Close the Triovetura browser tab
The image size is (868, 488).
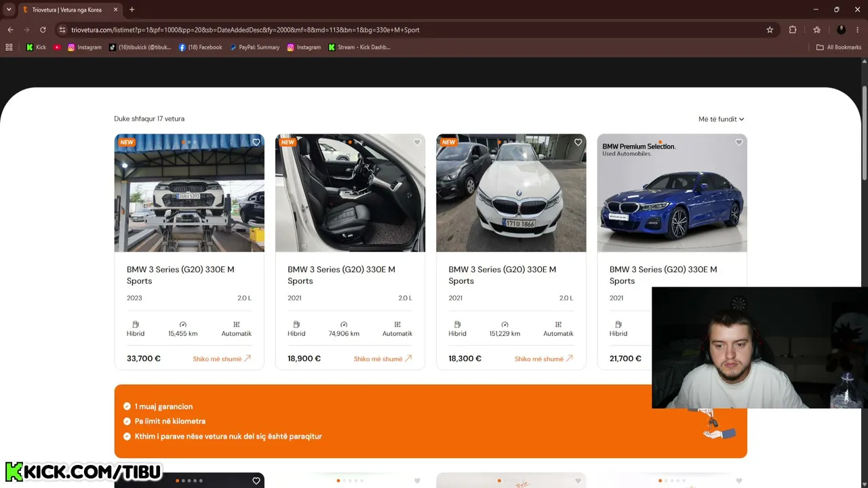pos(115,9)
